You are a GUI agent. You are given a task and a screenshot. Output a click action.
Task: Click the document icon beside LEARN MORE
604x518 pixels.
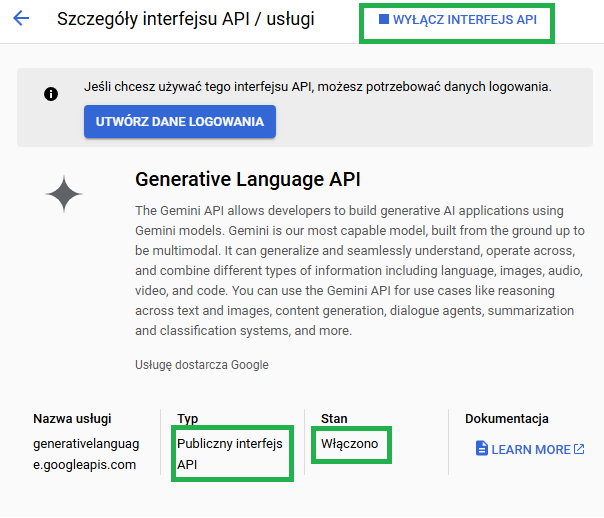482,449
